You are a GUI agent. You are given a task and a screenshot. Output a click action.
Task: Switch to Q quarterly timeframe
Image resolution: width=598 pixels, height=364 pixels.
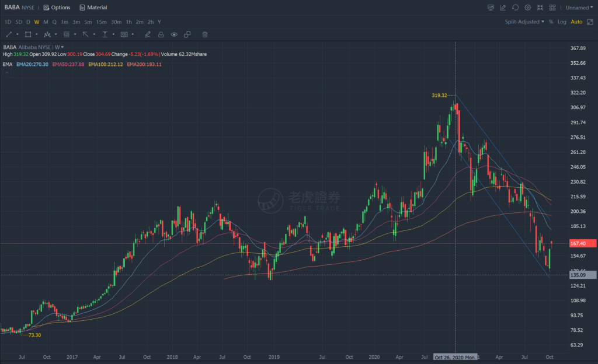tap(54, 22)
